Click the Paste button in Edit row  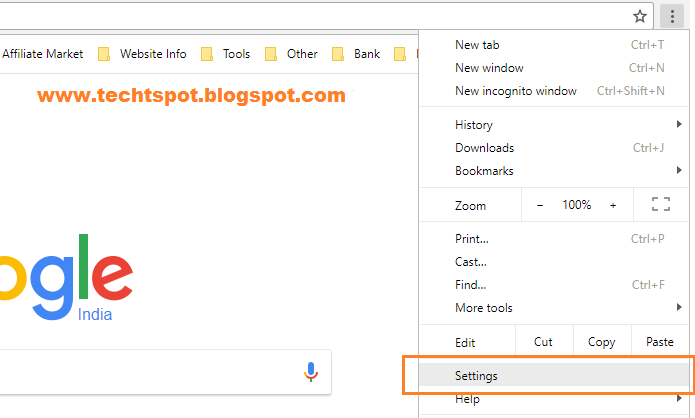point(660,342)
